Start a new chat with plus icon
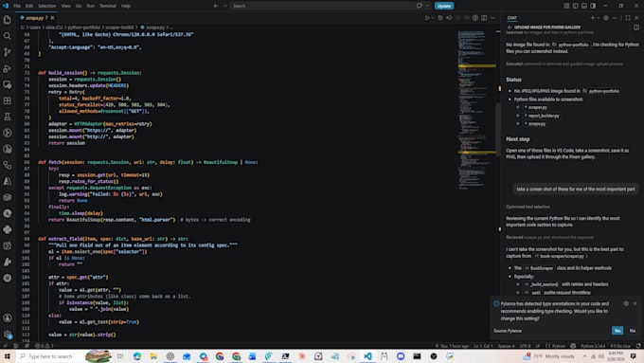 [x=592, y=18]
